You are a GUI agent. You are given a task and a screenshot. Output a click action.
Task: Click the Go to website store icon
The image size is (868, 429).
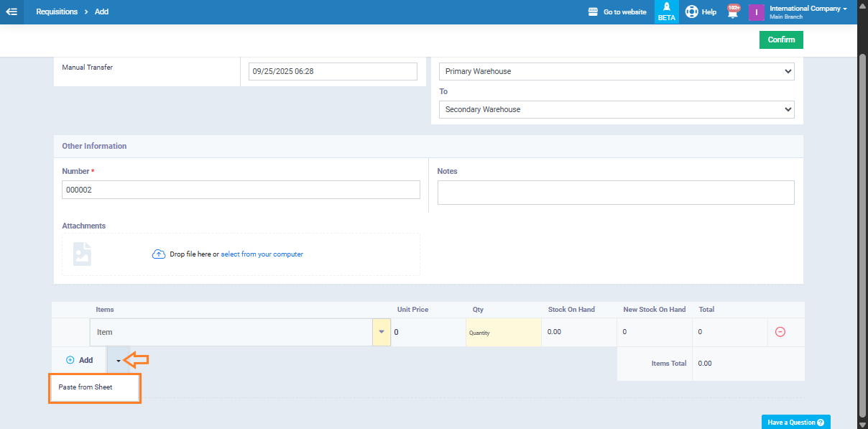(x=593, y=12)
